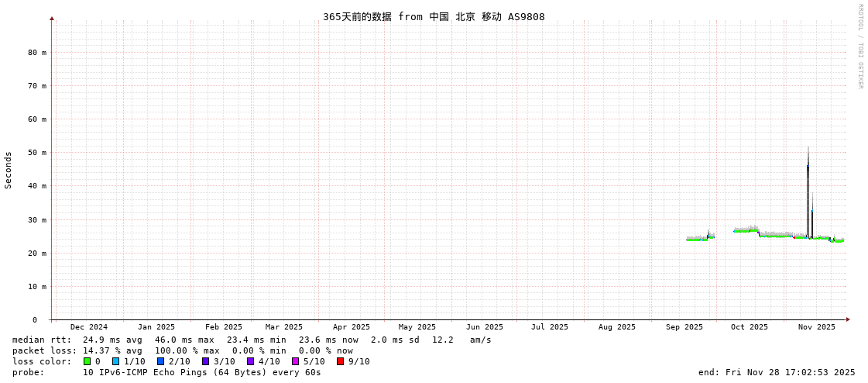Click the packet loss statistics line
Viewport: 868px width, 383px height.
[x=183, y=350]
